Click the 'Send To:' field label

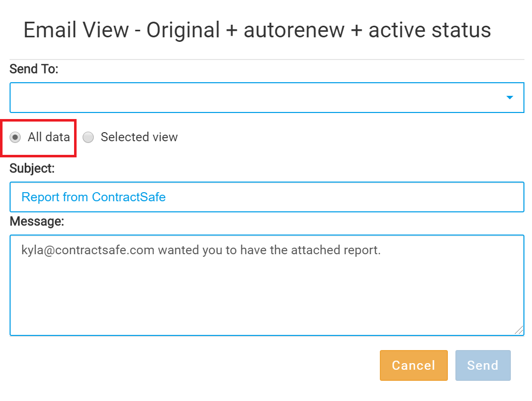coord(34,69)
